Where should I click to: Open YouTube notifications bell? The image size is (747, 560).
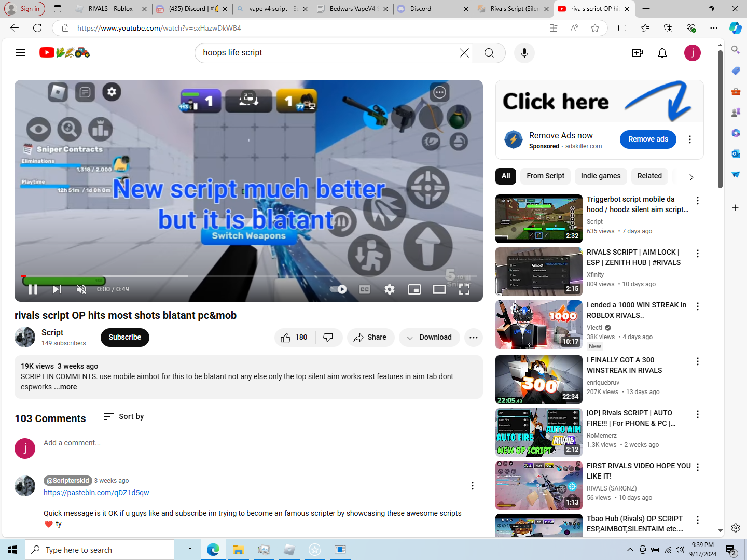[662, 53]
